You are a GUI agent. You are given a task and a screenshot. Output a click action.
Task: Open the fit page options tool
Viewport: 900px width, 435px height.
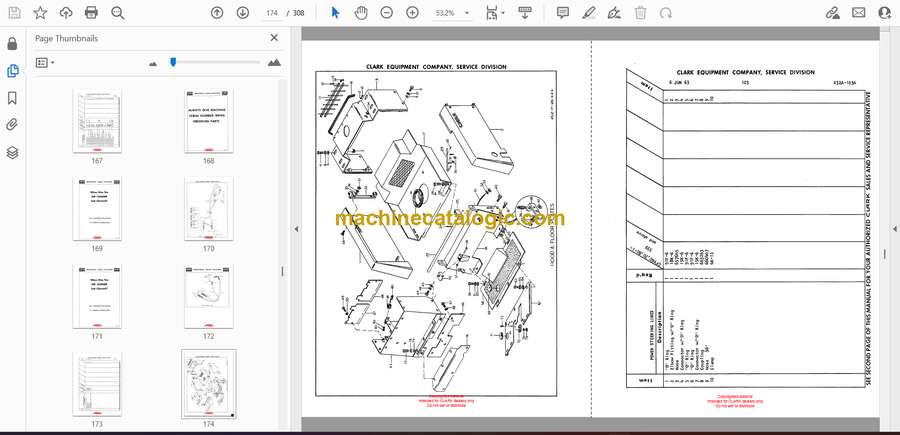492,13
